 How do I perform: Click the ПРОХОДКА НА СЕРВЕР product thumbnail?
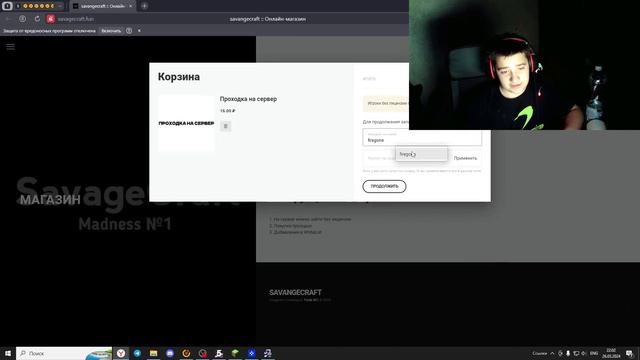[x=186, y=123]
